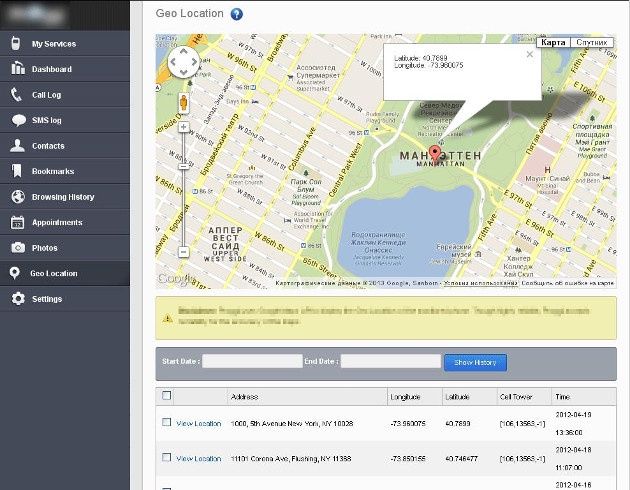Image resolution: width=630 pixels, height=490 pixels.
Task: Click the Appointments calendar icon
Action: click(17, 222)
